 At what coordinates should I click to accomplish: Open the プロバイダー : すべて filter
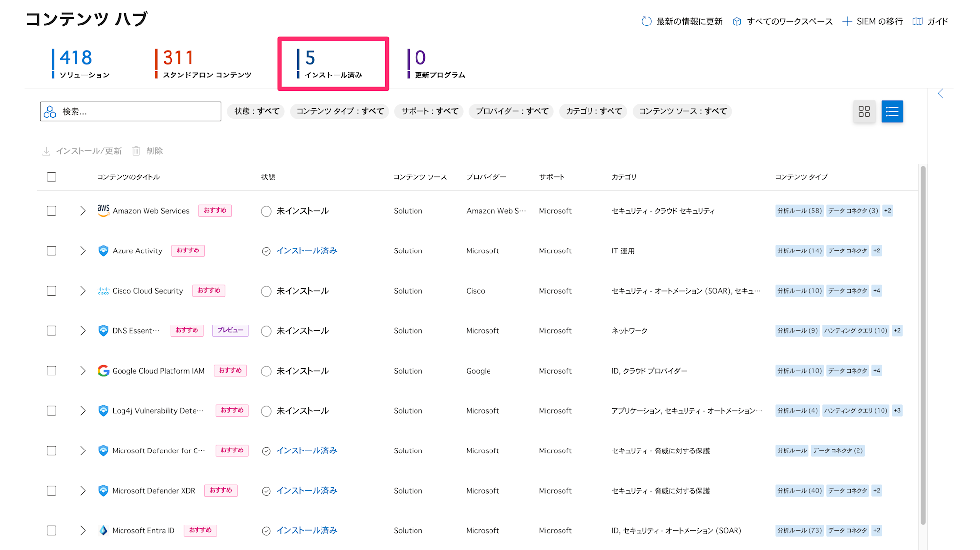(x=512, y=111)
